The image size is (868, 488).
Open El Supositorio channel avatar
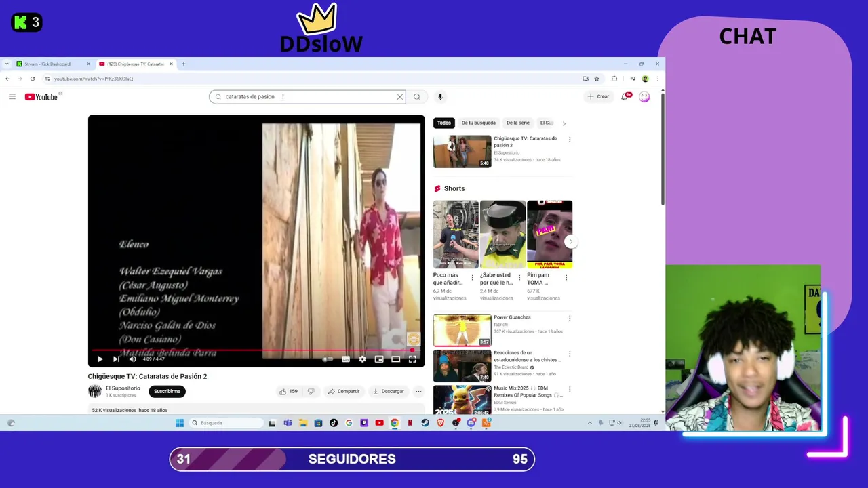95,391
